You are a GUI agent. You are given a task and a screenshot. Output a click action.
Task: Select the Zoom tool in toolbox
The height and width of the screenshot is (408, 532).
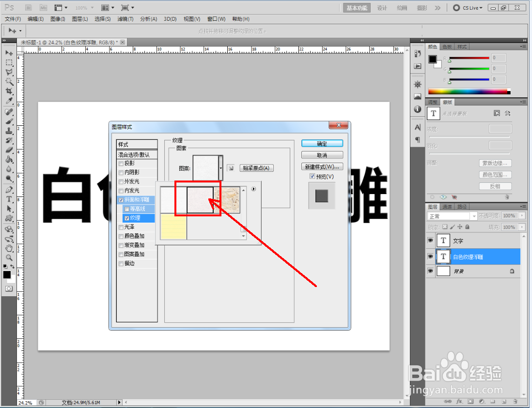tap(9, 258)
